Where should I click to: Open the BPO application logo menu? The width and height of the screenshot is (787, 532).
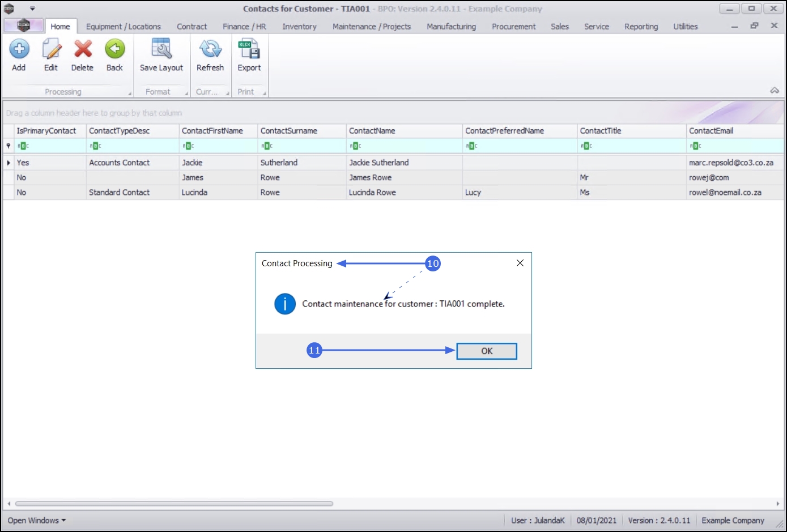tap(23, 25)
